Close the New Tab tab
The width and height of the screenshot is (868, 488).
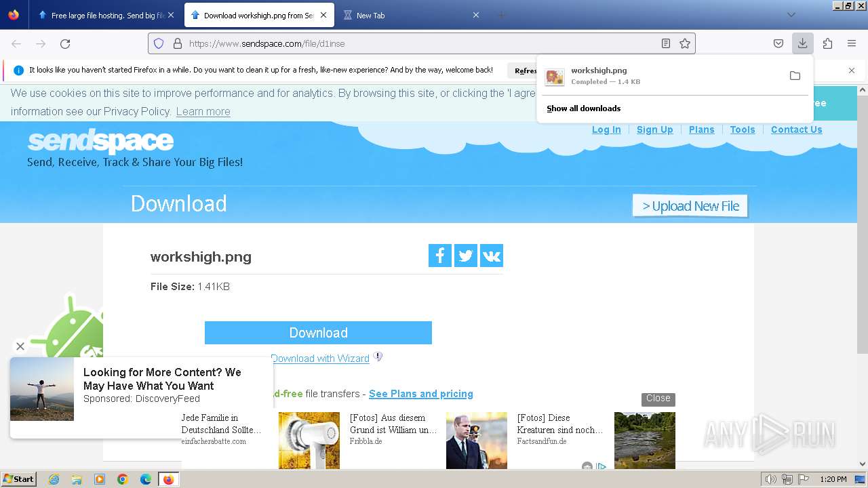click(x=476, y=15)
